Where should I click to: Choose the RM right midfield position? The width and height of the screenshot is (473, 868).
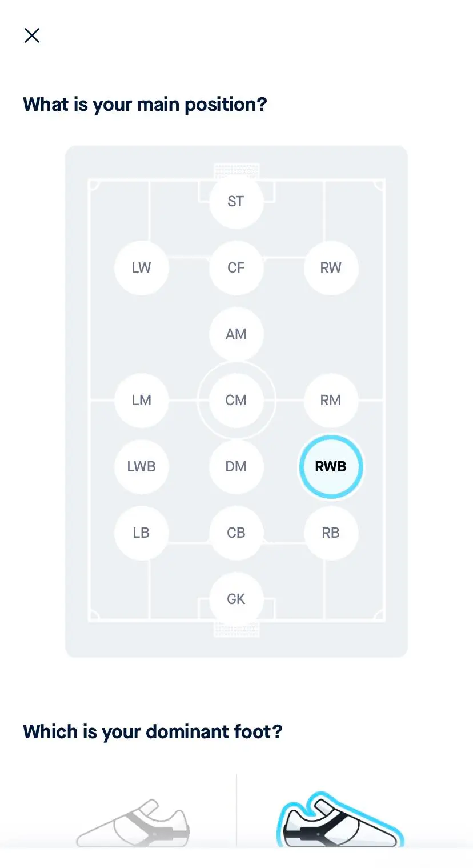[x=331, y=400]
